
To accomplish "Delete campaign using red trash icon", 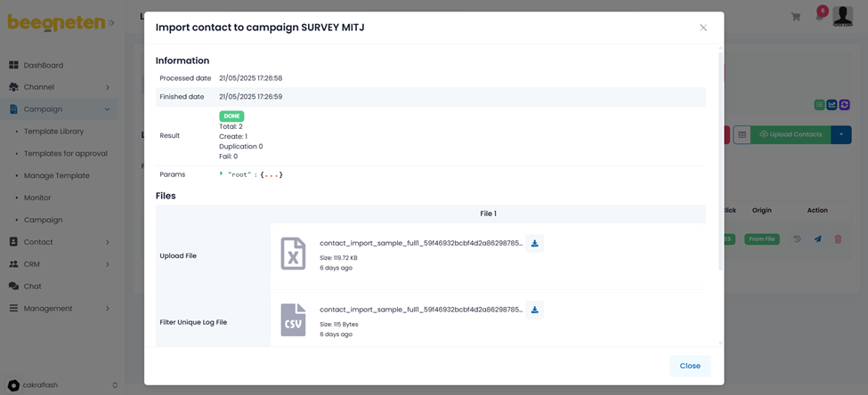I will tap(838, 239).
